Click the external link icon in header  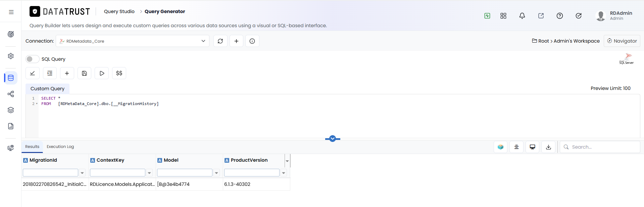tap(541, 16)
